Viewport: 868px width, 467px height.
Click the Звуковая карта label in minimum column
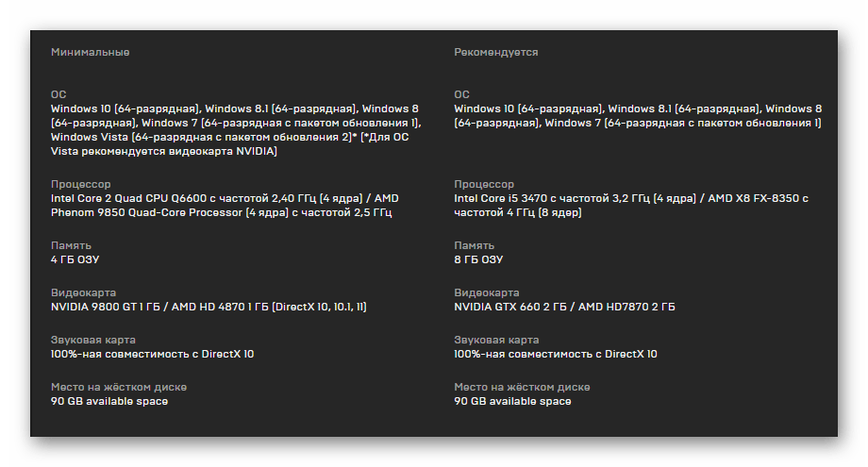(93, 340)
